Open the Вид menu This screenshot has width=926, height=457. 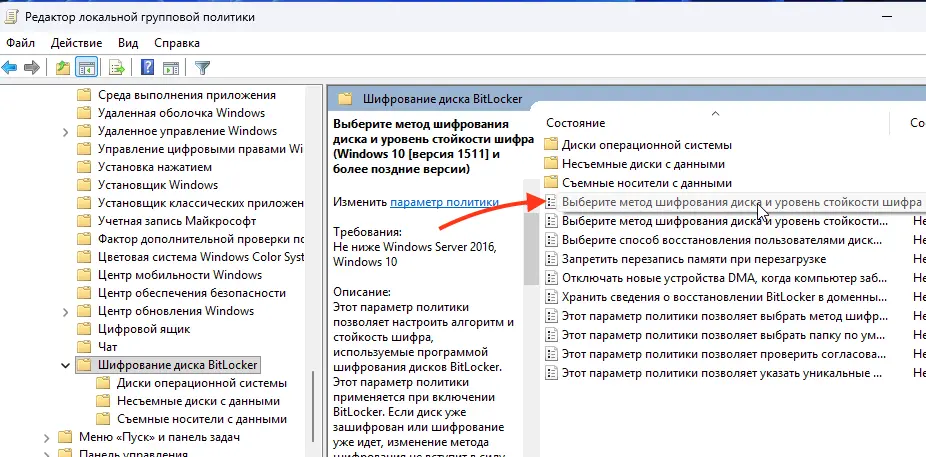click(128, 43)
